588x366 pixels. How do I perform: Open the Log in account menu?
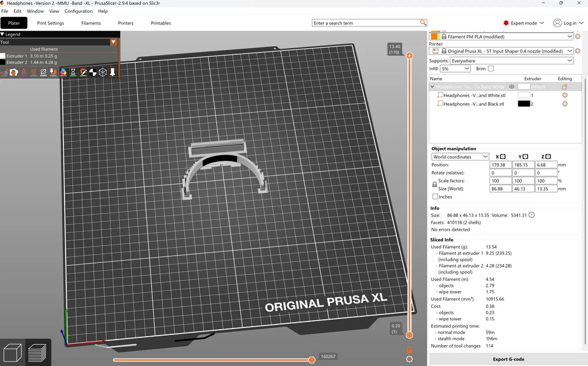[568, 23]
